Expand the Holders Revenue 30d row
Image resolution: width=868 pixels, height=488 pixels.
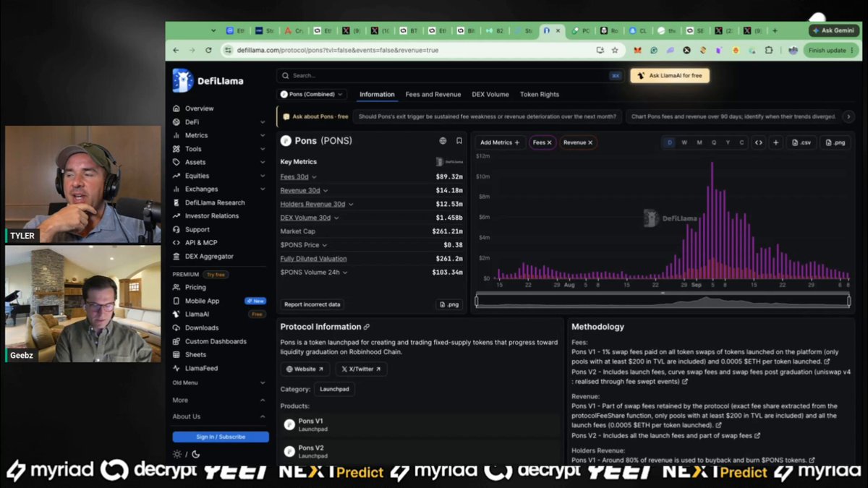click(351, 205)
